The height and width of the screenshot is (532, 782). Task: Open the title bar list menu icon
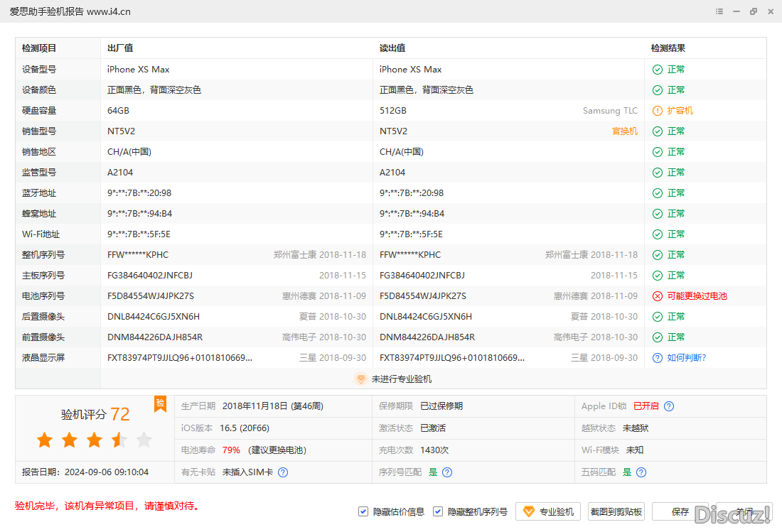point(719,11)
